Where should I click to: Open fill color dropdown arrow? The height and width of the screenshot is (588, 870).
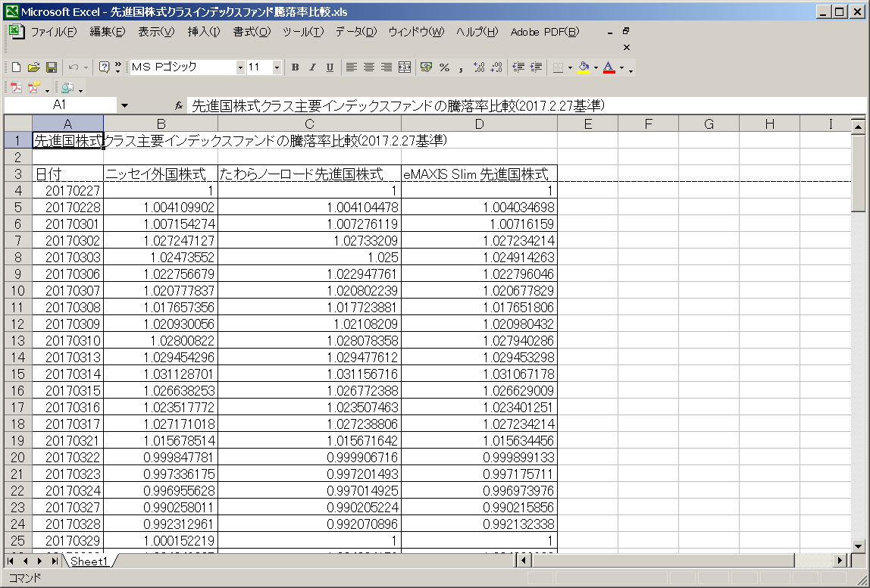596,67
